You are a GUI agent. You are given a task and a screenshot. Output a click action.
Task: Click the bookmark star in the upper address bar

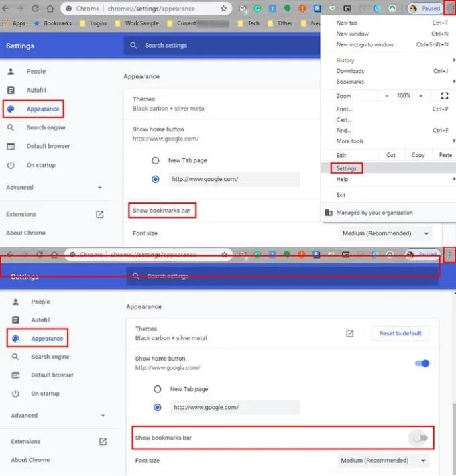224,9
